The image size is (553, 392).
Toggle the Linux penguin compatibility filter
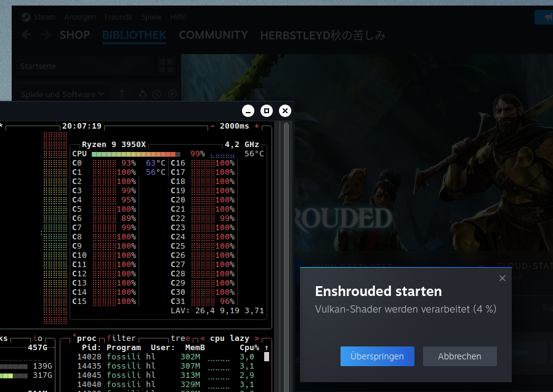143,94
